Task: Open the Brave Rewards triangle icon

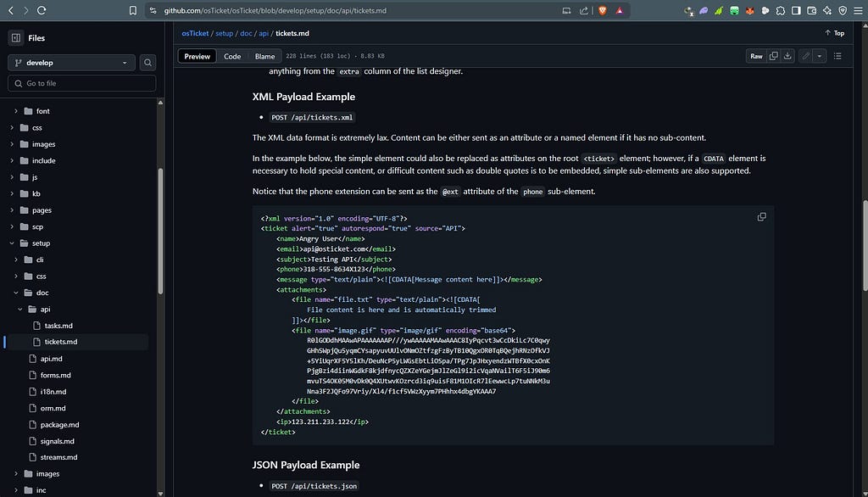Action: [x=620, y=10]
